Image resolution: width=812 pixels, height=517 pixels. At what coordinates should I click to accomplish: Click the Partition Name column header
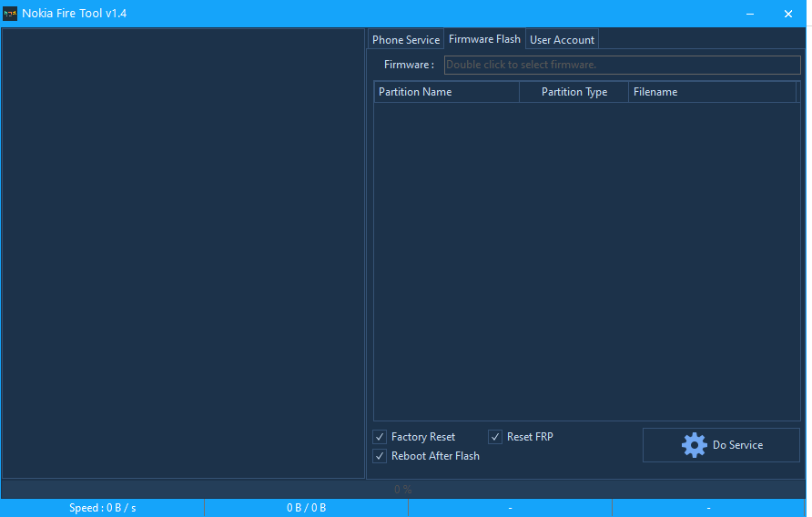coord(446,92)
